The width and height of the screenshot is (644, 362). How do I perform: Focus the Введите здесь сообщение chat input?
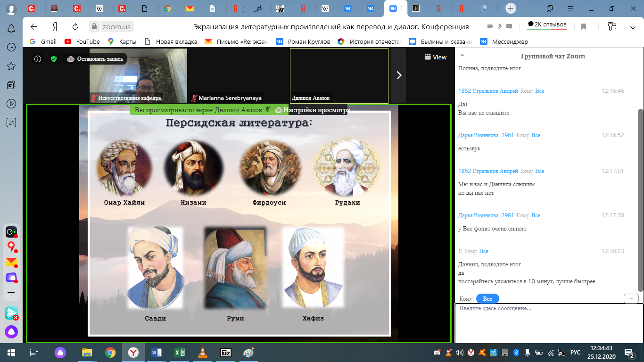pos(549,323)
